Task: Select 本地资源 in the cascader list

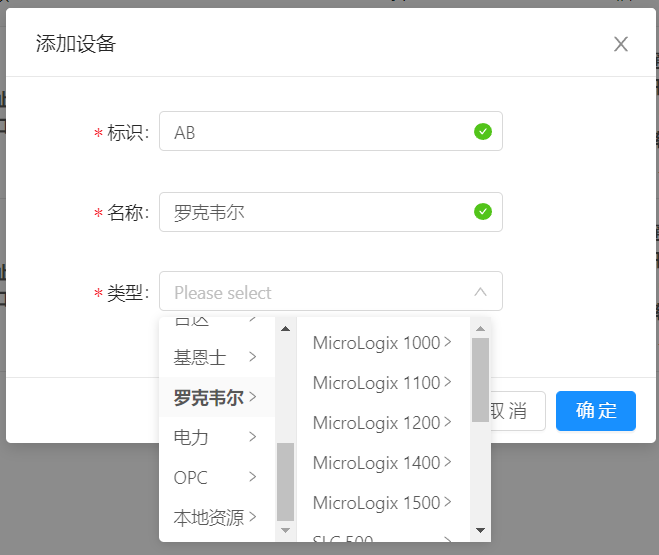Action: [217, 517]
